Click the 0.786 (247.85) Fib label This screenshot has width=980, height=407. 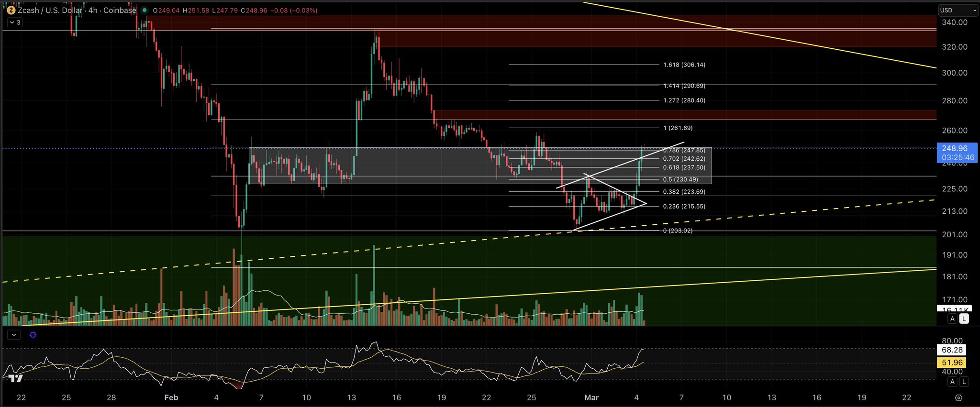684,150
